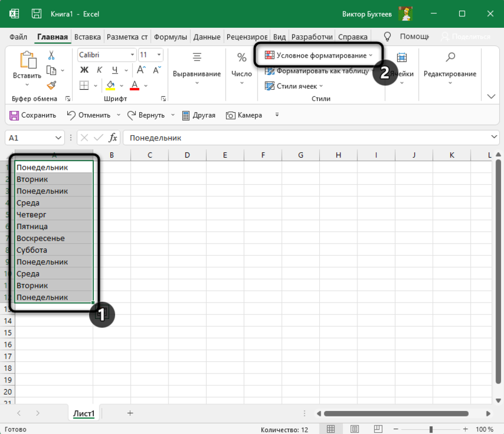Image resolution: width=504 pixels, height=434 pixels.
Task: Open the Выравнивание alignment group
Action: pyautogui.click(x=197, y=69)
